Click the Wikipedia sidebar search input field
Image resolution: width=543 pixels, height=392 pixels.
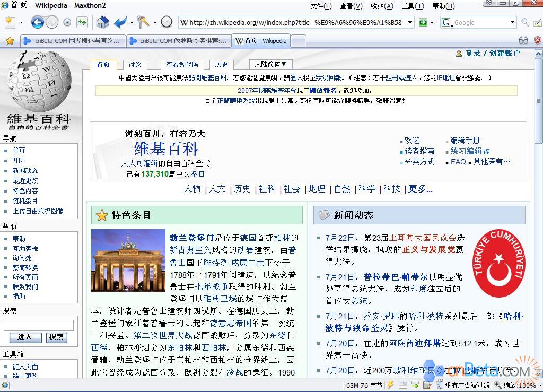point(38,326)
